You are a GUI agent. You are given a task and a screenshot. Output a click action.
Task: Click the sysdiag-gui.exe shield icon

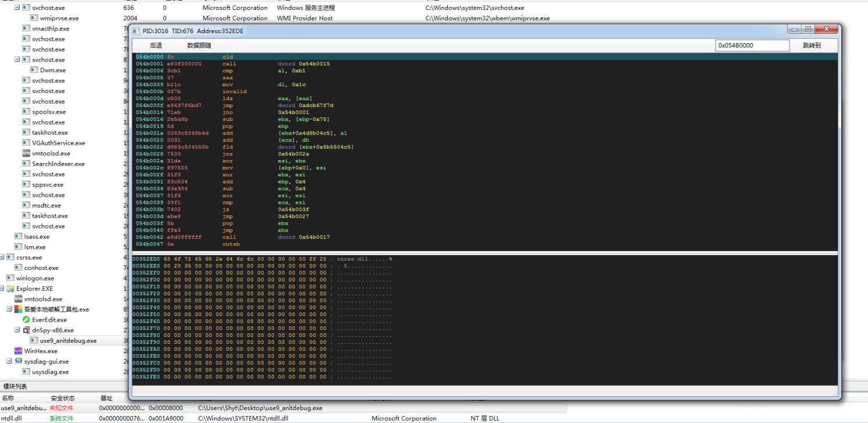click(x=18, y=361)
